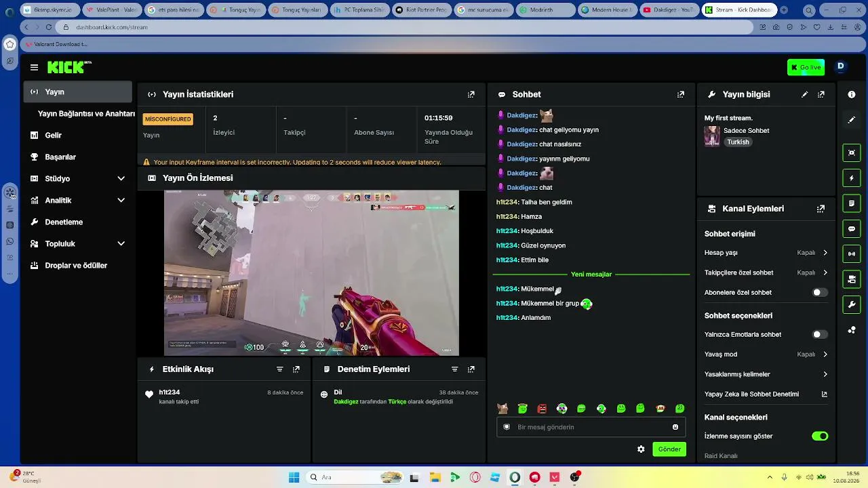Click the Turkish language tag
Viewport: 868px width, 488px height.
738,142
